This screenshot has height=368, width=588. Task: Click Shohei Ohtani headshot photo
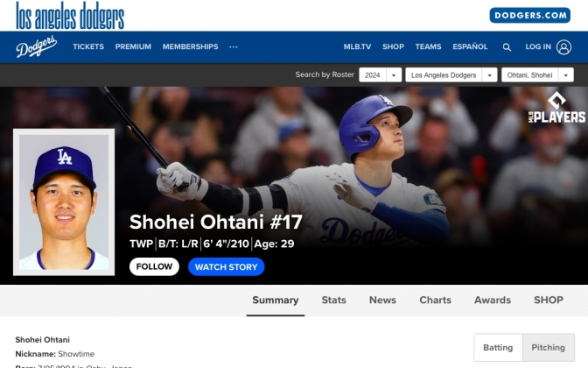[x=64, y=202]
